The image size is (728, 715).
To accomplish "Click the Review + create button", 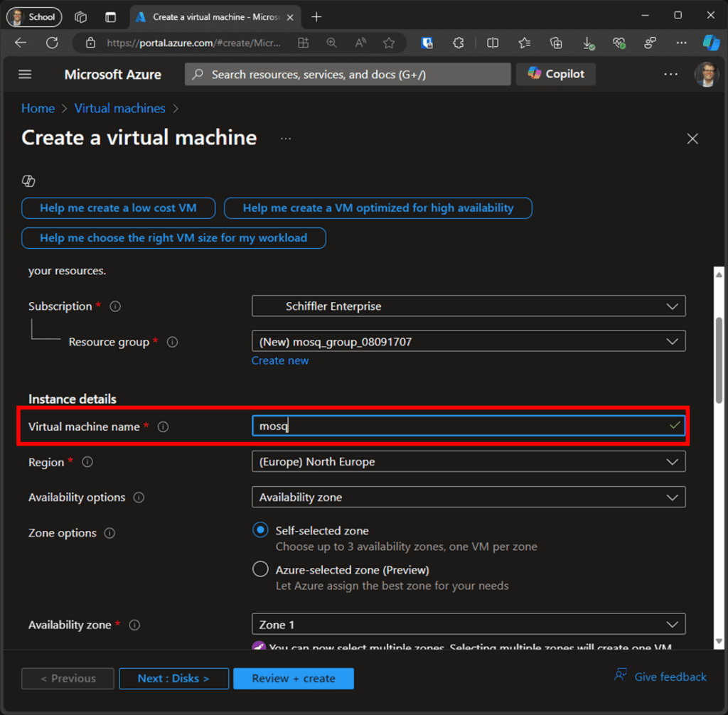I will 293,678.
